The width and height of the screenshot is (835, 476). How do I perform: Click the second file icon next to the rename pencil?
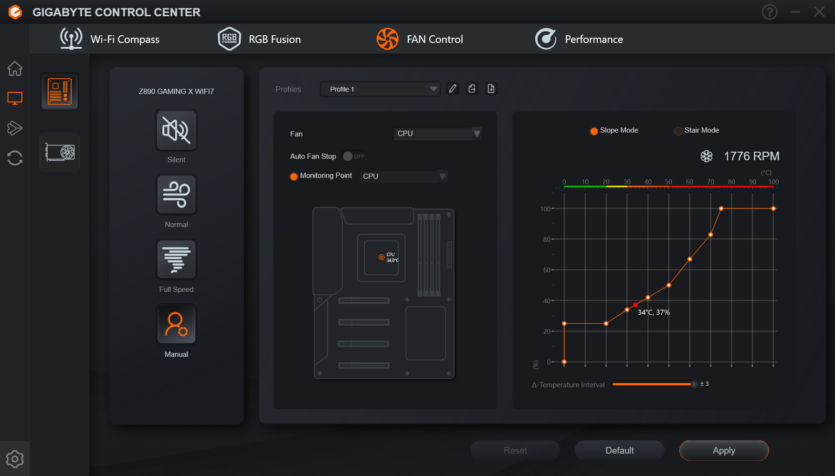pos(491,89)
